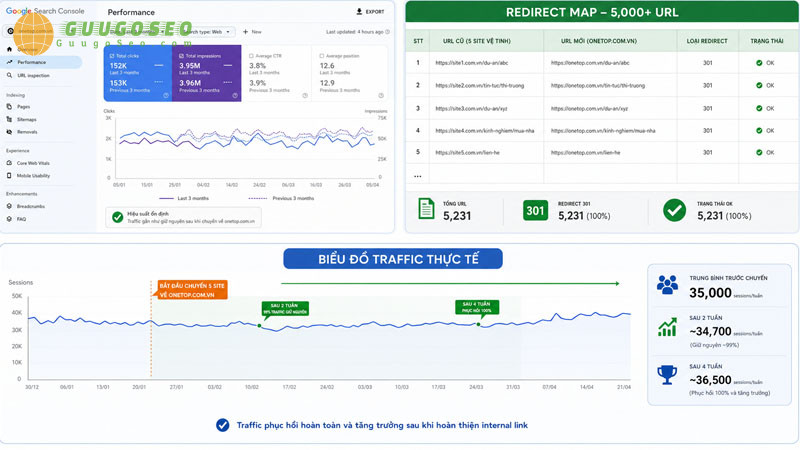Click people icon beside Trung bình trước chuyển
Image resolution: width=800 pixels, height=450 pixels.
click(667, 285)
